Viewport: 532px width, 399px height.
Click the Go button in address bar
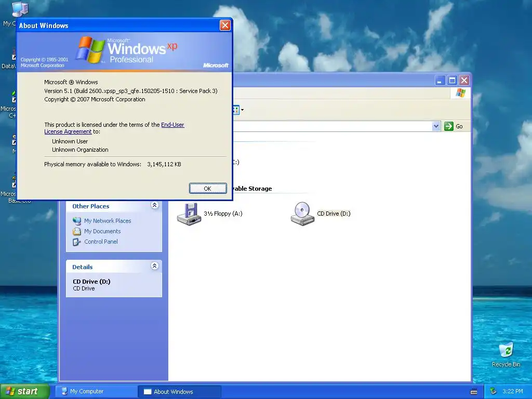pos(454,126)
